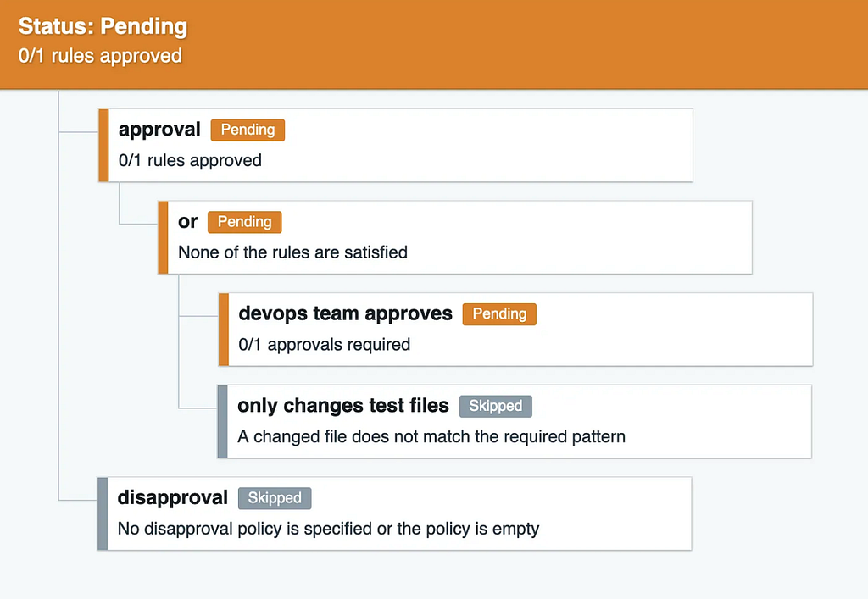
Task: Select the 'disapproval' rule title
Action: 173,498
